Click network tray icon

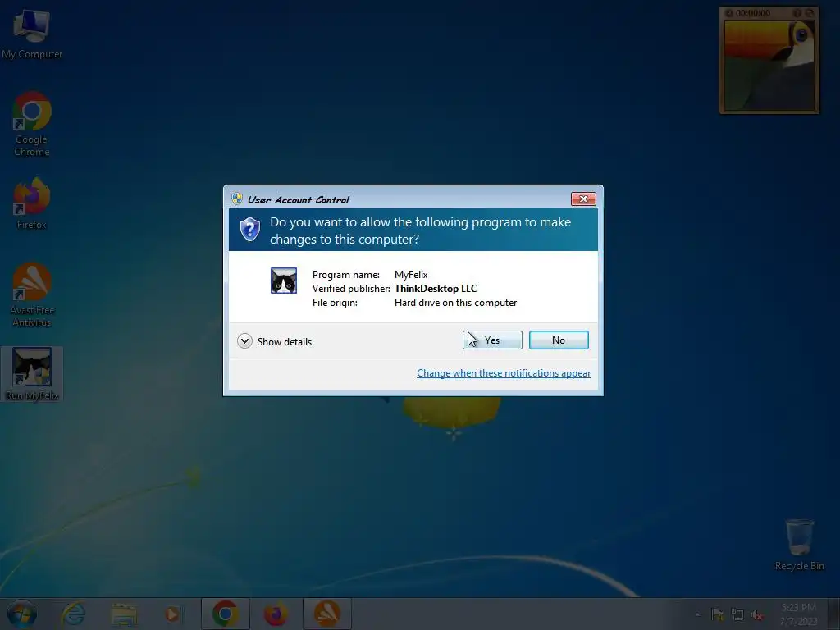coord(737,614)
